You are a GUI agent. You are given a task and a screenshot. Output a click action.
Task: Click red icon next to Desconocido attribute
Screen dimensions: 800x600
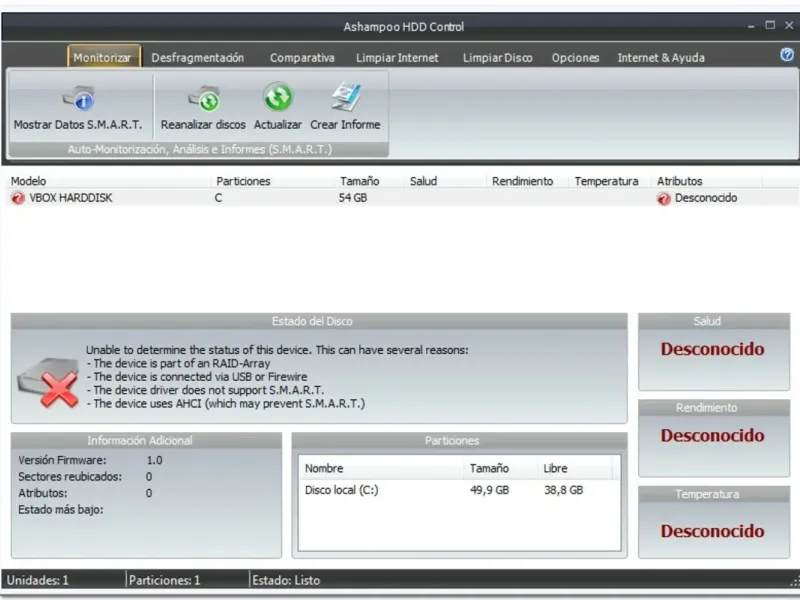pyautogui.click(x=664, y=198)
